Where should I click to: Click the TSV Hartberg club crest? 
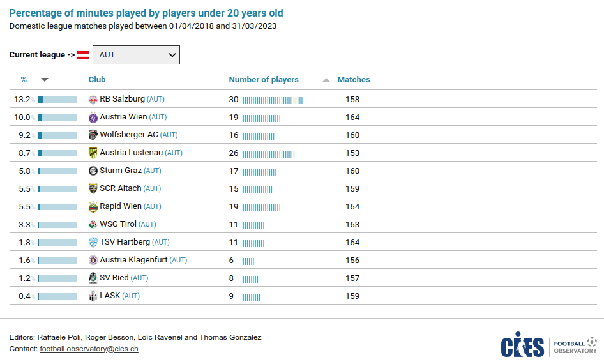[x=93, y=242]
